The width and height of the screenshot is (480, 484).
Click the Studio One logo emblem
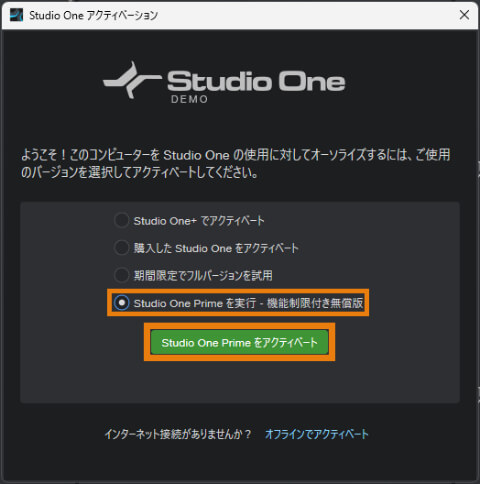click(131, 80)
